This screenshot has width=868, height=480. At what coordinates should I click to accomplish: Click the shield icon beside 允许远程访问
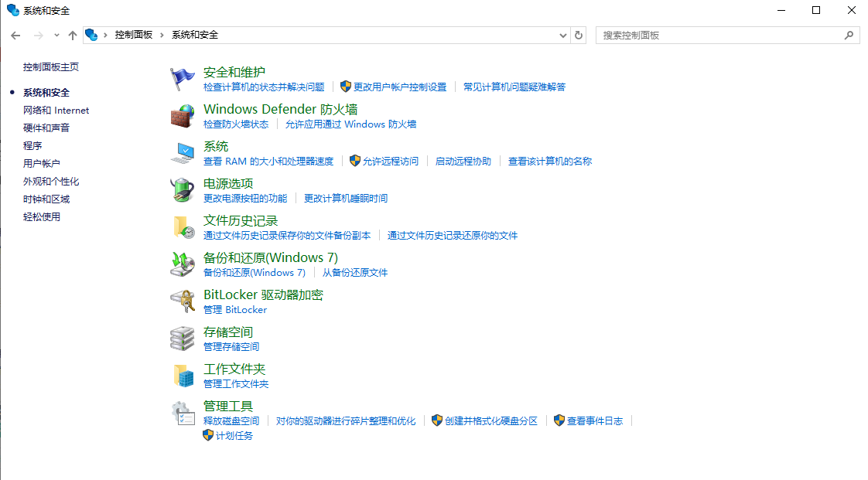point(355,161)
